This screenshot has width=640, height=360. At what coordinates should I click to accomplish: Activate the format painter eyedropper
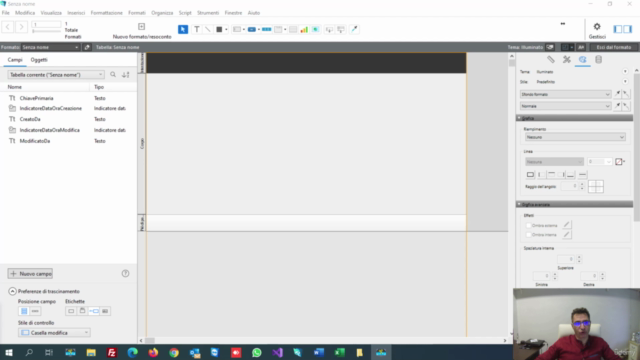(354, 29)
